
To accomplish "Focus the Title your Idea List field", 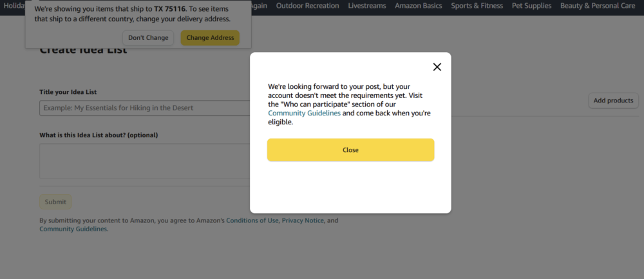I will (x=145, y=108).
